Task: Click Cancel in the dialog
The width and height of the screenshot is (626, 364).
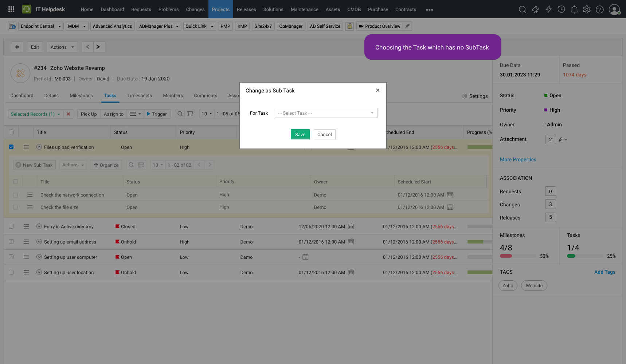Action: click(324, 134)
